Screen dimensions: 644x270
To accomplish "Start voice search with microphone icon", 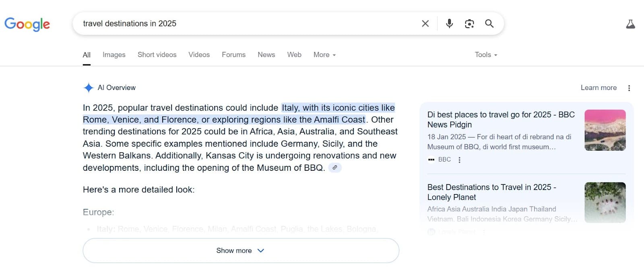I will [449, 24].
